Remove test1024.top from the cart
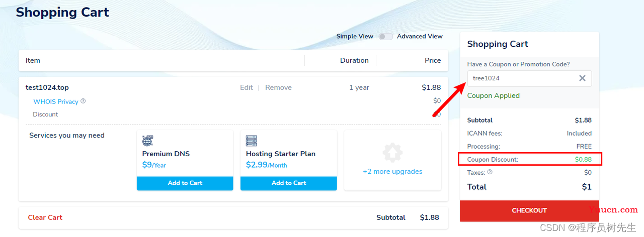The height and width of the screenshot is (237, 644). (x=278, y=87)
